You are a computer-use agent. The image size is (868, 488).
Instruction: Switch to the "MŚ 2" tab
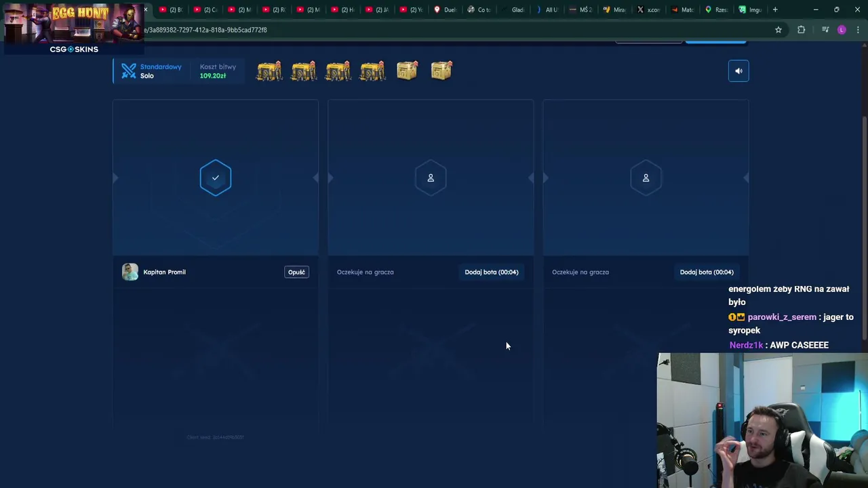[x=582, y=9]
